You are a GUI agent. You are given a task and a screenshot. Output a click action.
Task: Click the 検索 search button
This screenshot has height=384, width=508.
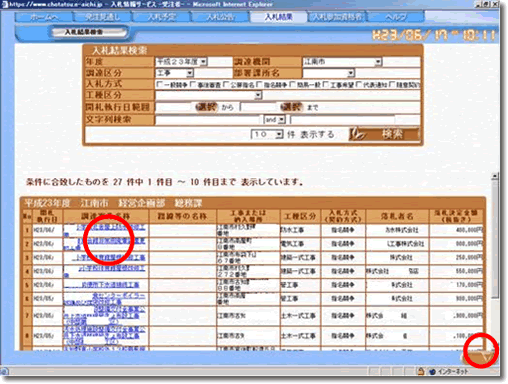coord(384,134)
